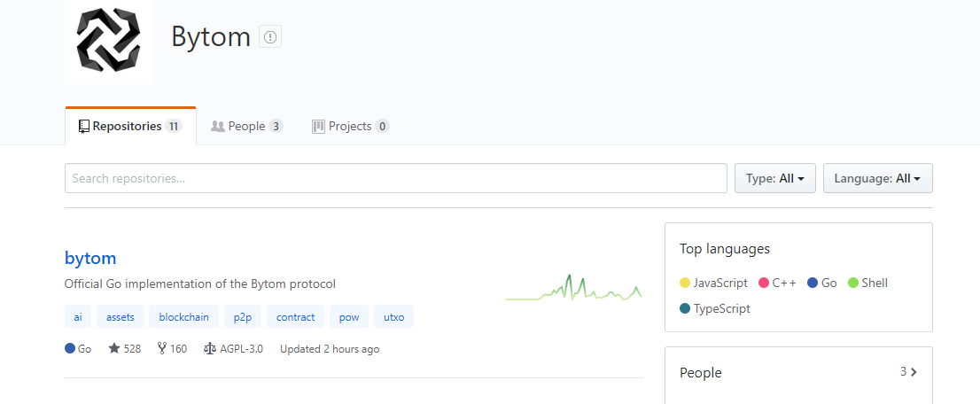
Task: Click the Repositories count badge 11
Action: (173, 127)
